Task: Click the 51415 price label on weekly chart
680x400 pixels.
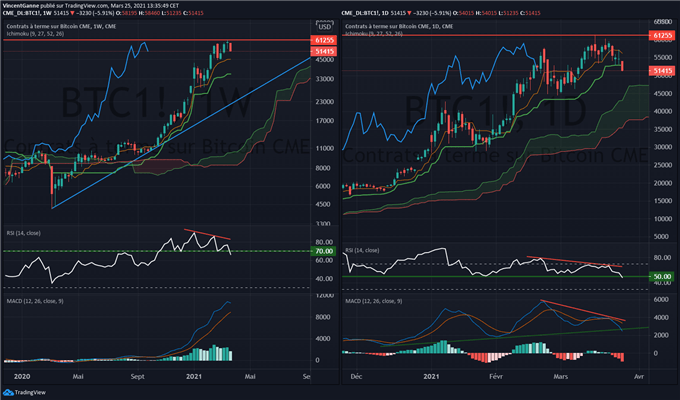Action: 324,51
